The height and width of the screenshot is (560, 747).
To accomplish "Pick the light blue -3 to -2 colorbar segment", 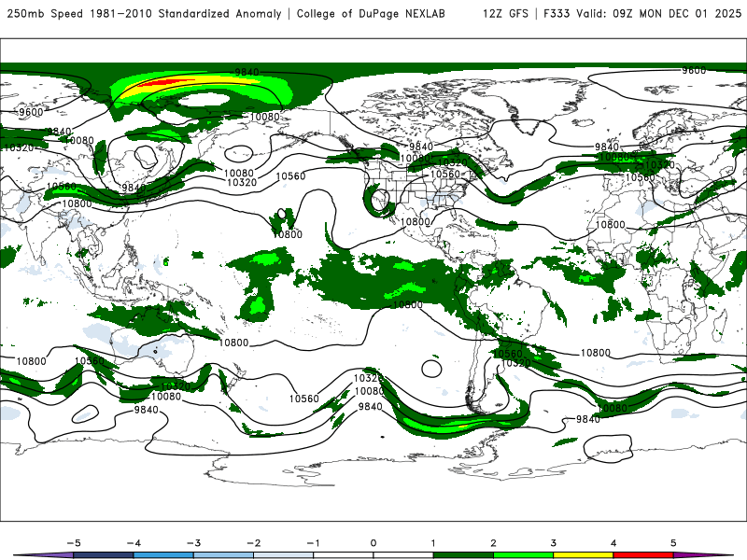I will (223, 555).
